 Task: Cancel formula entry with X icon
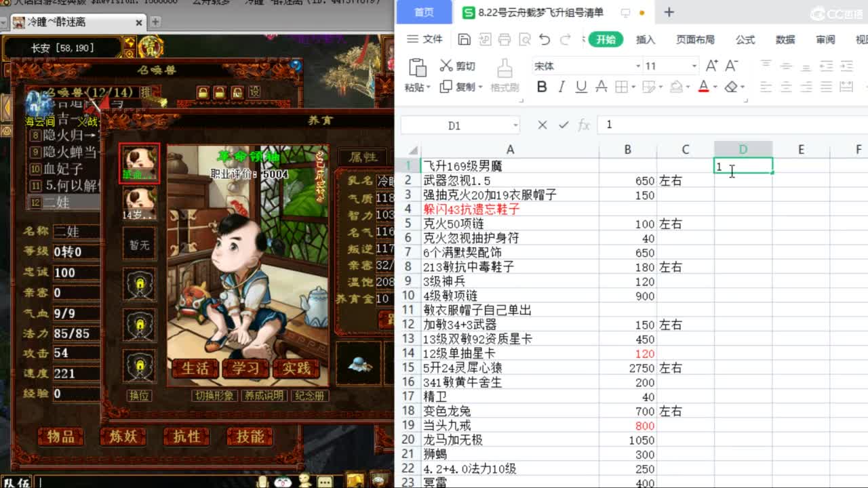(x=542, y=125)
